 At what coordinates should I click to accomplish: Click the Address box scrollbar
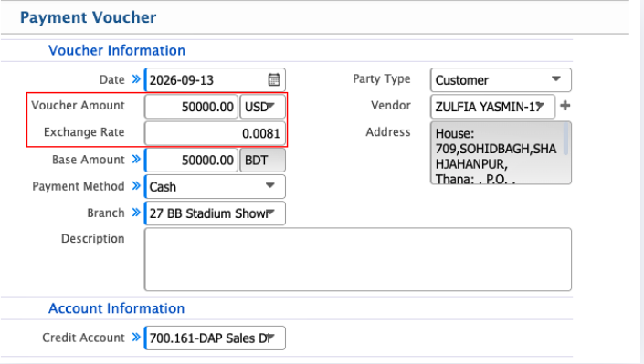click(566, 140)
